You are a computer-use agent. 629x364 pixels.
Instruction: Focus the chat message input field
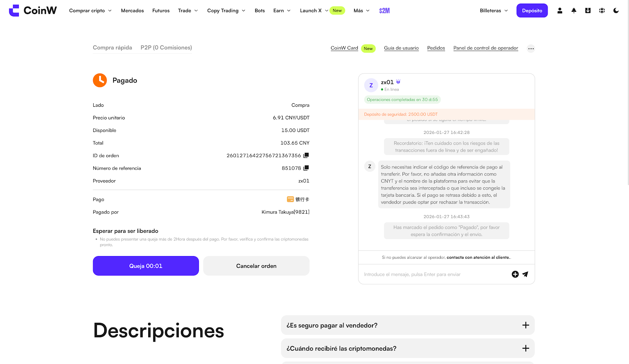click(432, 274)
